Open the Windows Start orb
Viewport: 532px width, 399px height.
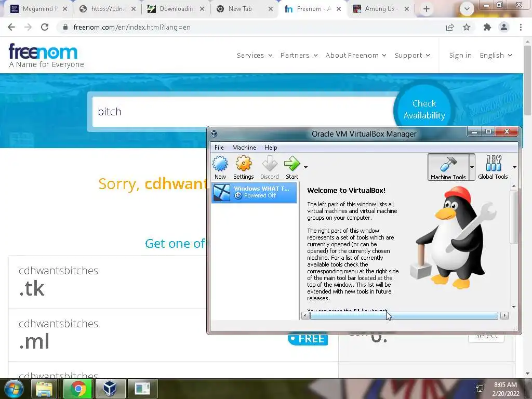pyautogui.click(x=14, y=389)
